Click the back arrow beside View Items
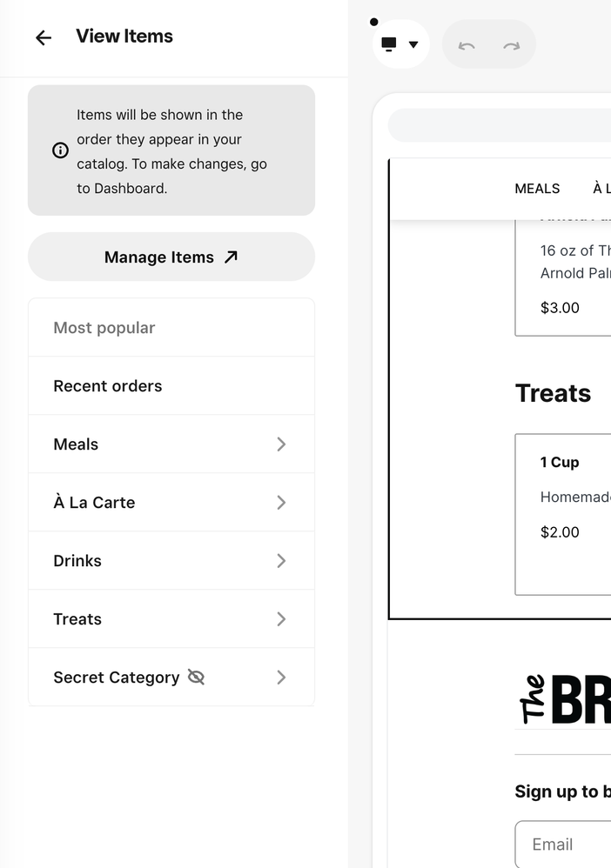The height and width of the screenshot is (868, 611). coord(44,37)
